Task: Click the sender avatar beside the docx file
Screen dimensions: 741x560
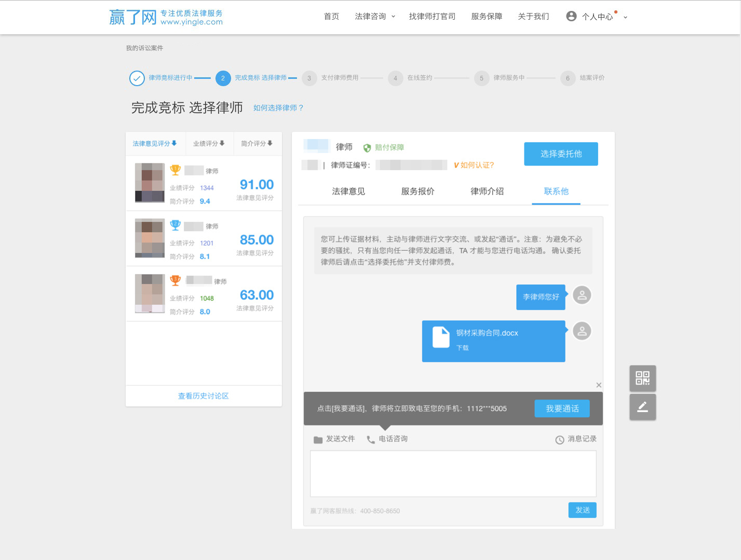Action: coord(582,331)
